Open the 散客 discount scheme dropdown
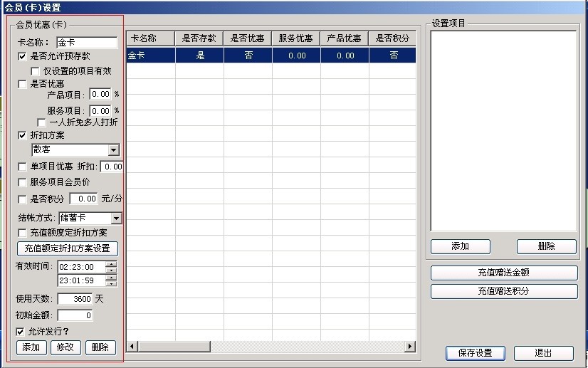The height and width of the screenshot is (368, 588). coord(113,150)
